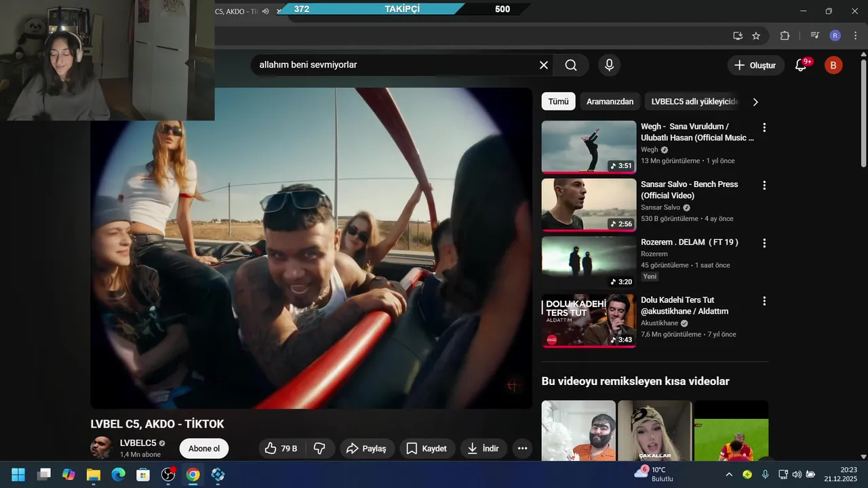Open Chrome extensions puzzle icon
The image size is (868, 488).
coord(785,36)
